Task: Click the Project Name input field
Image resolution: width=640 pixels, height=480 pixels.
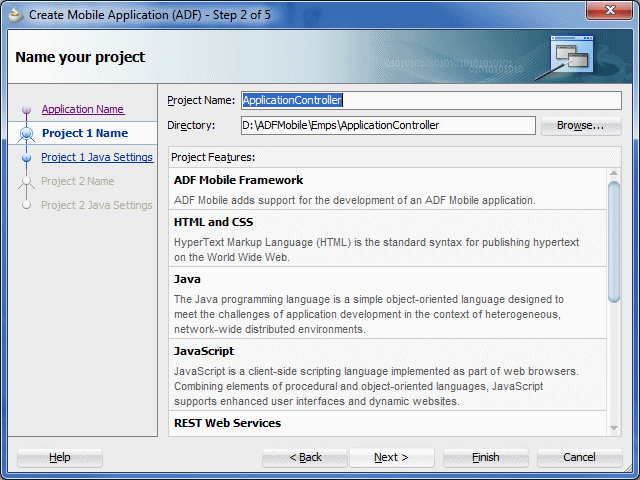Action: point(431,100)
